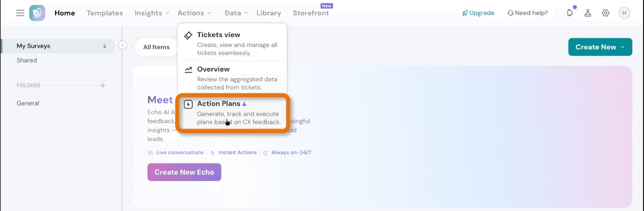Open the settings gear icon
This screenshot has height=211, width=644.
(x=605, y=13)
